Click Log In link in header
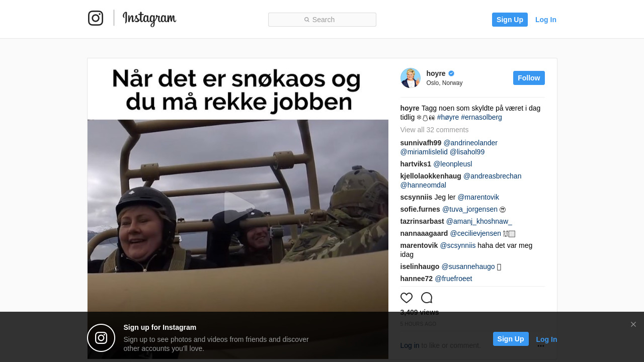Image resolution: width=644 pixels, height=362 pixels. pos(546,20)
